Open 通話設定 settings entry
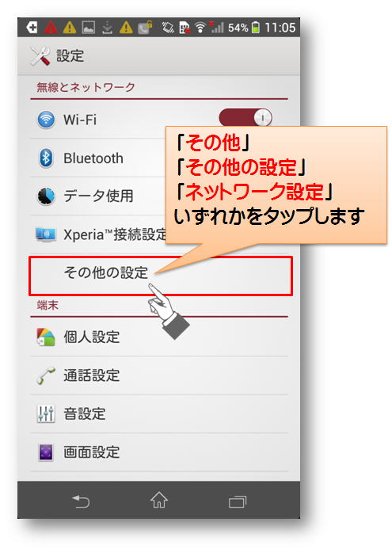This screenshot has width=392, height=552. pos(159,375)
